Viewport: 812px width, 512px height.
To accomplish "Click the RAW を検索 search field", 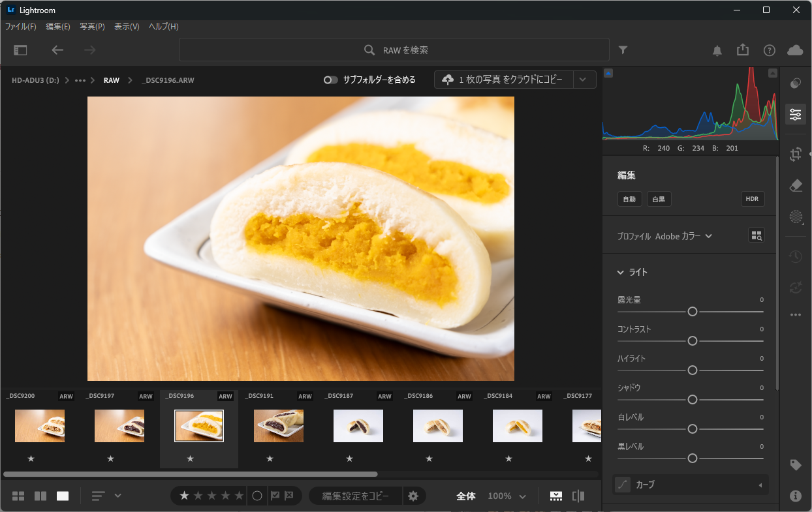I will (x=394, y=50).
